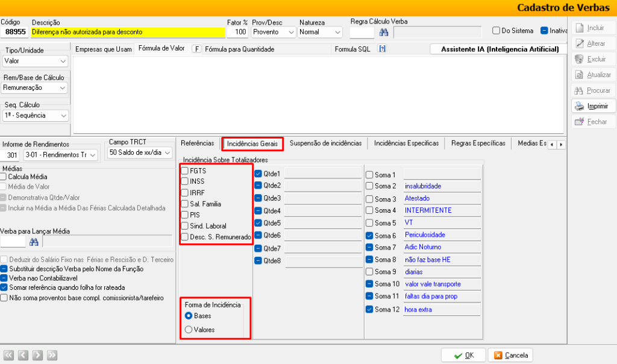Click the Soma 3 field reading Atestado
This screenshot has width=617, height=364.
[x=442, y=198]
